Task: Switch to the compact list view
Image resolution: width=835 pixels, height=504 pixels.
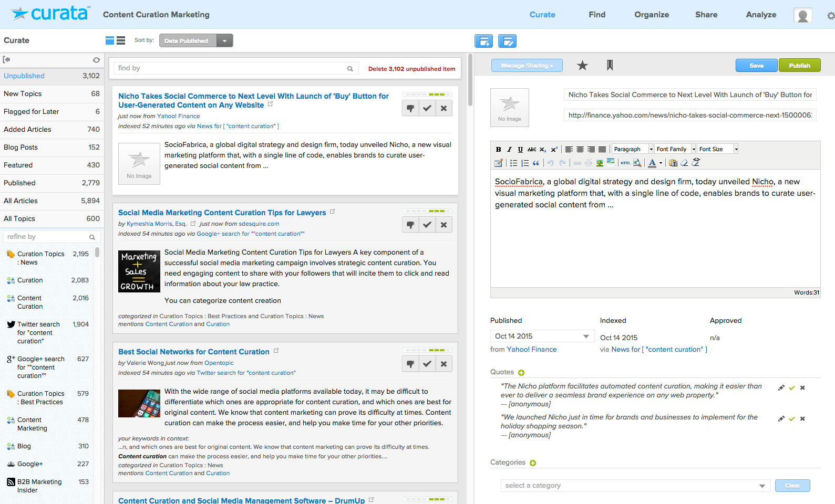Action: (121, 40)
